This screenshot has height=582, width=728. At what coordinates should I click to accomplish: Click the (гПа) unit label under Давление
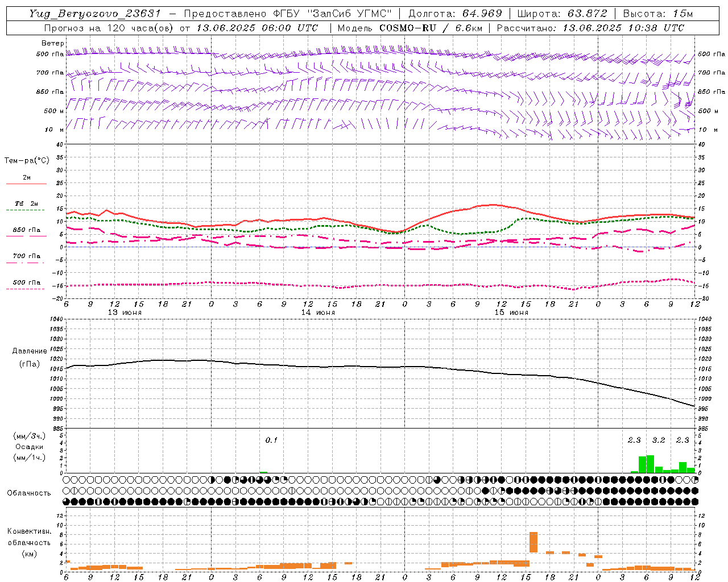click(30, 364)
